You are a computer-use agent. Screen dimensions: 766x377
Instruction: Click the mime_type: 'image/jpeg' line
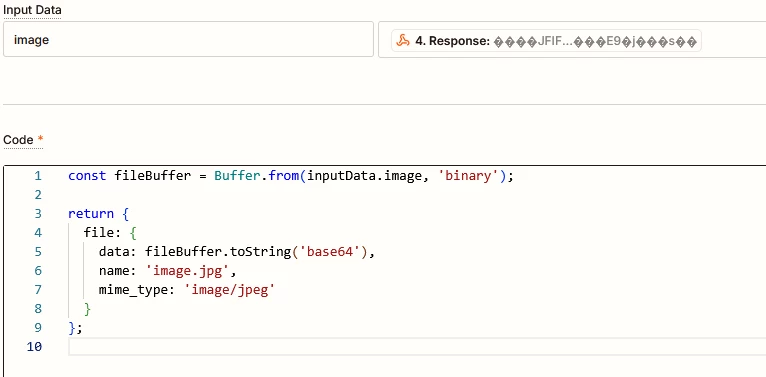pos(187,290)
